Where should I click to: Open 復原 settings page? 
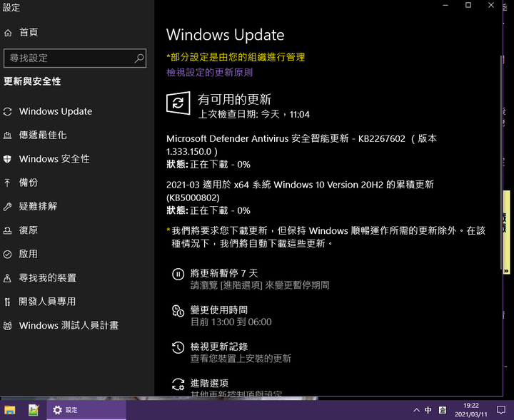tap(28, 230)
